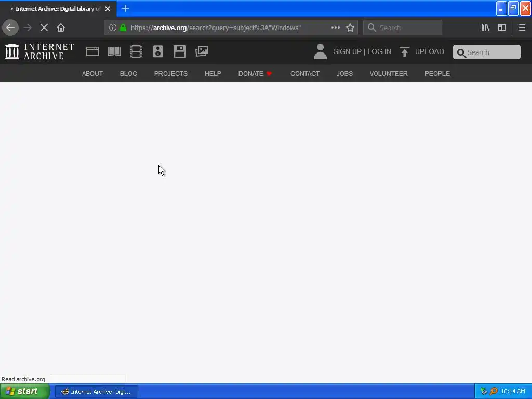
Task: Open the Software floppy disk icon
Action: [x=179, y=51]
